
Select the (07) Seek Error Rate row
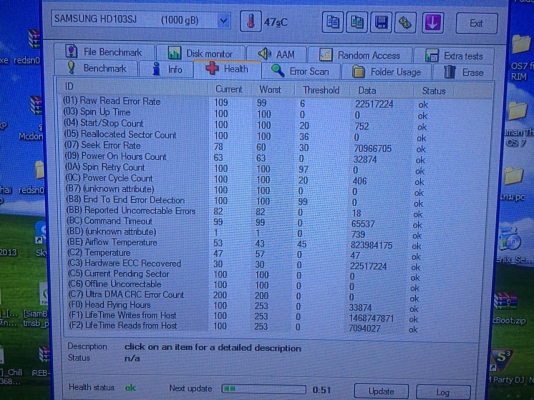pos(244,146)
